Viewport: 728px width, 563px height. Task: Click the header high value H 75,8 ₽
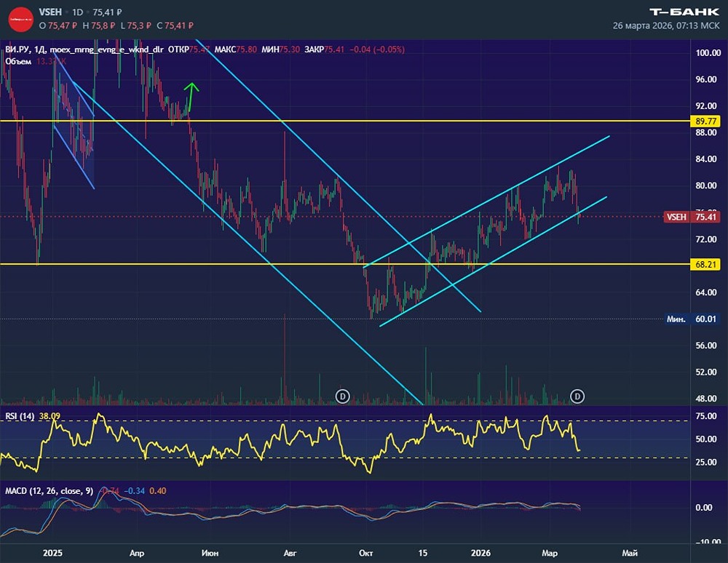click(99, 25)
